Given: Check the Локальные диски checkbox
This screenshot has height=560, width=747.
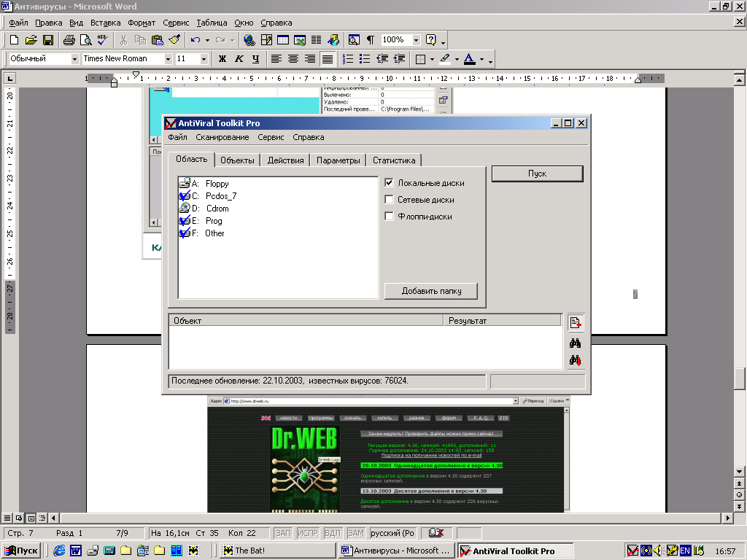Looking at the screenshot, I should point(390,183).
